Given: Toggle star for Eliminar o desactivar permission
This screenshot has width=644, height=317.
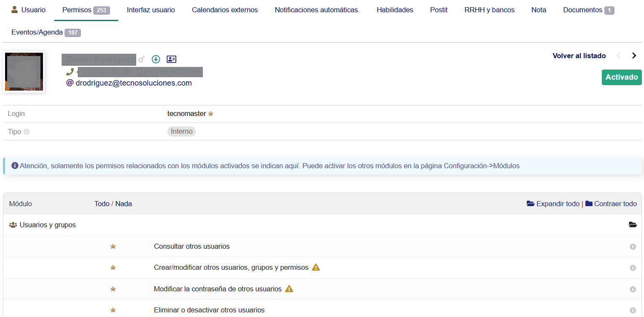Looking at the screenshot, I should pyautogui.click(x=113, y=310).
